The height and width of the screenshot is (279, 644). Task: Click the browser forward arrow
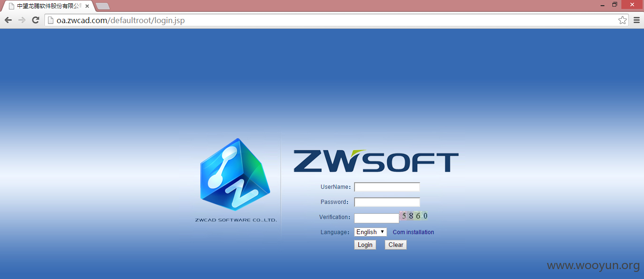(x=22, y=20)
